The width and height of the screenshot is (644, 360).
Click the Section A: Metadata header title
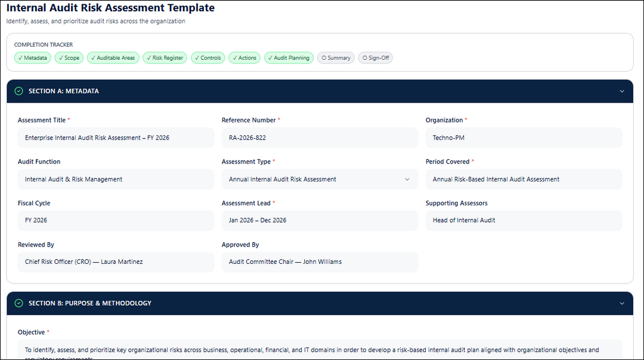point(64,91)
